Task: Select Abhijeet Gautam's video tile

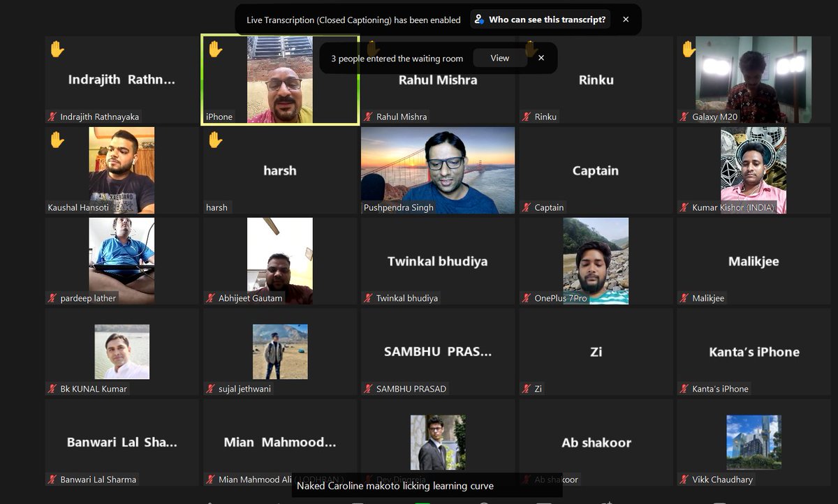Action: tap(280, 261)
